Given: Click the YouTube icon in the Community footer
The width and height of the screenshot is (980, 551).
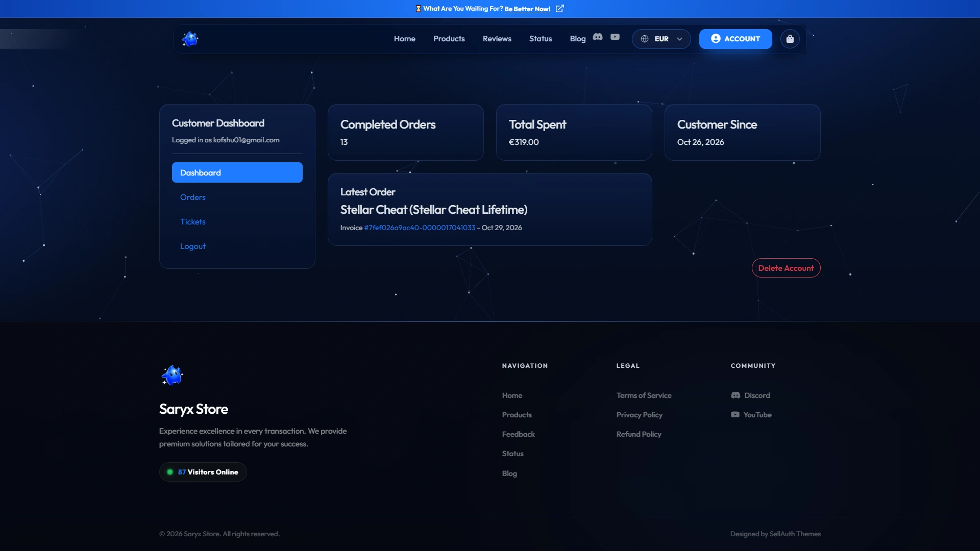Looking at the screenshot, I should coord(735,415).
